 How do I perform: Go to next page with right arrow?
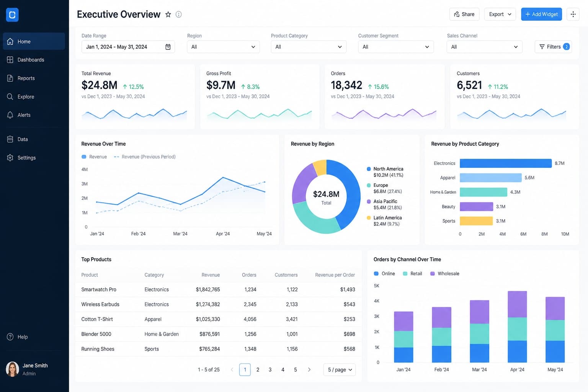(309, 369)
